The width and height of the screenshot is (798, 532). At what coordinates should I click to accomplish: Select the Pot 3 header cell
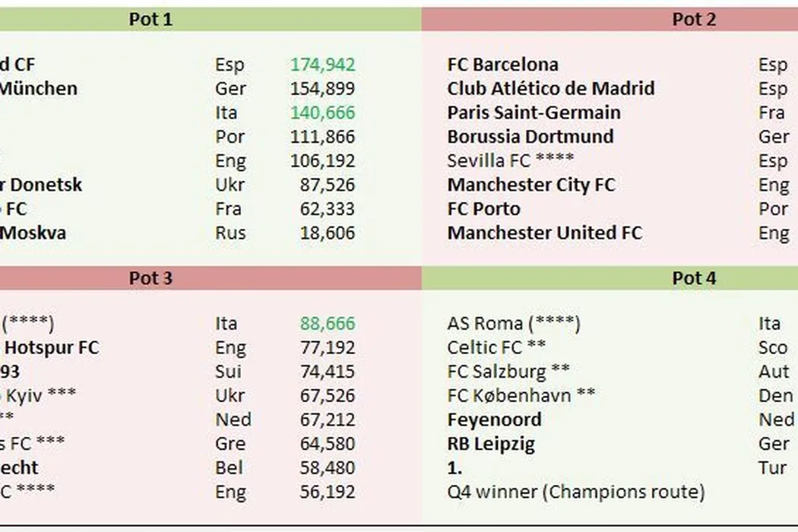150,278
